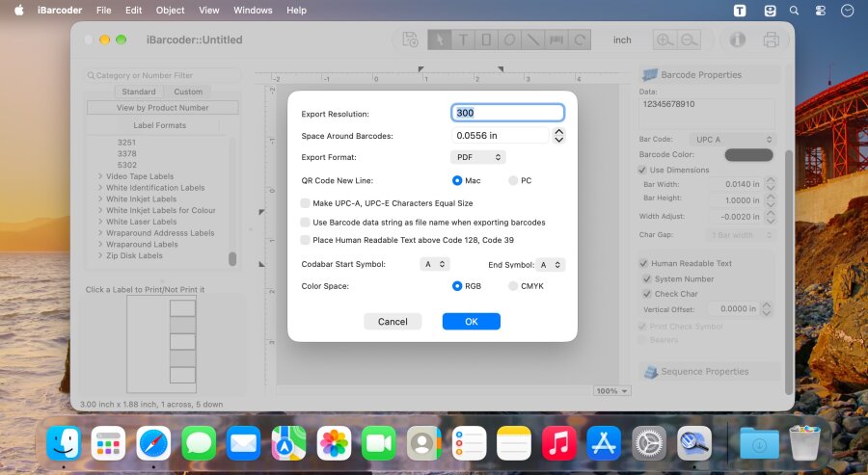Select the Oval shape tool
868x475 pixels.
coord(509,40)
